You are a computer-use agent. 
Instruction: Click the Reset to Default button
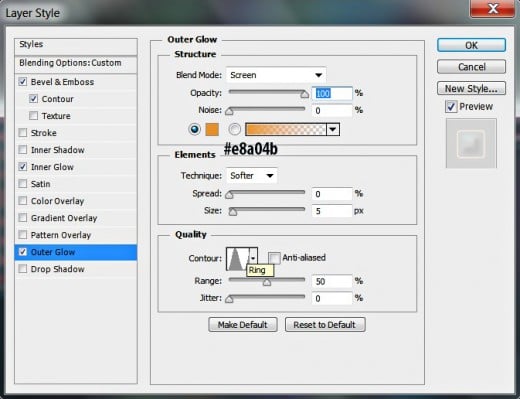click(325, 325)
